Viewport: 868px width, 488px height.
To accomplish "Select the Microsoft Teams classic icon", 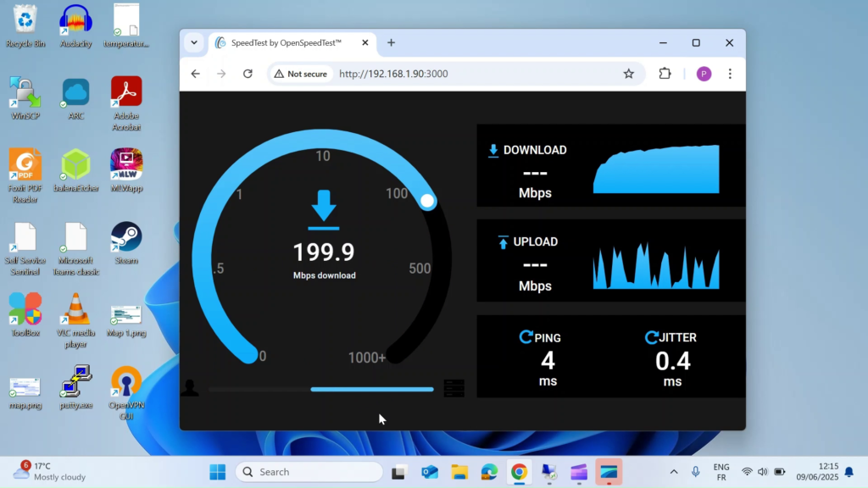I will [75, 249].
